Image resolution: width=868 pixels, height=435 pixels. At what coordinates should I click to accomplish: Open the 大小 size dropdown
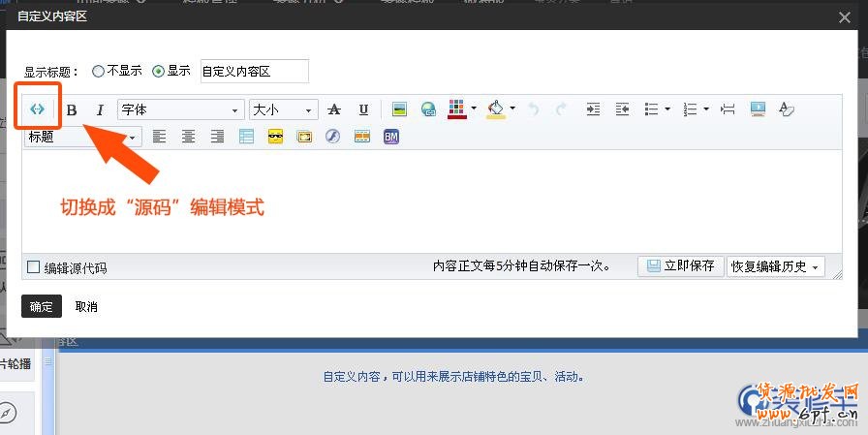click(x=284, y=109)
